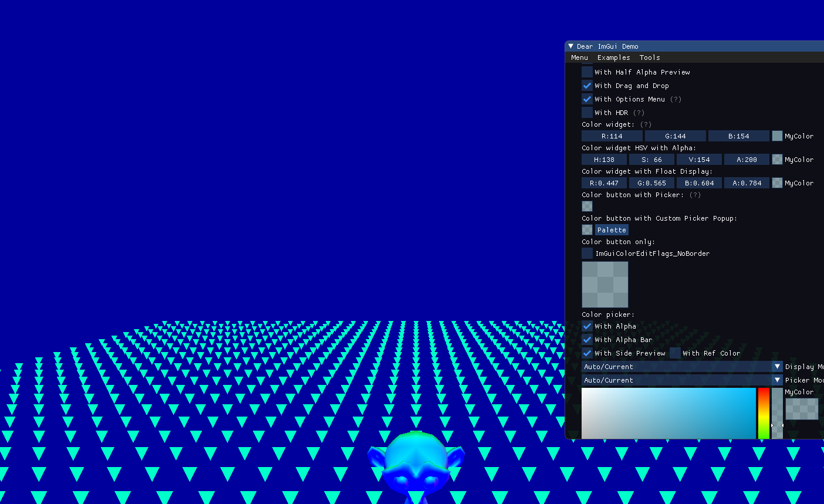Screen dimensions: 824x504
Task: Toggle ImGuiColorEditFlags_NoBorder checkbox
Action: [x=587, y=253]
